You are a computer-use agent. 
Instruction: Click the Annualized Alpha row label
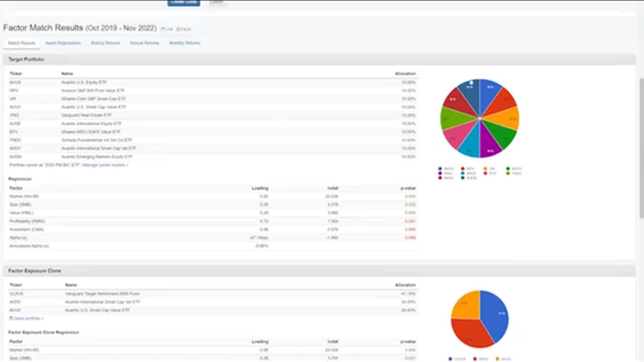pyautogui.click(x=29, y=246)
